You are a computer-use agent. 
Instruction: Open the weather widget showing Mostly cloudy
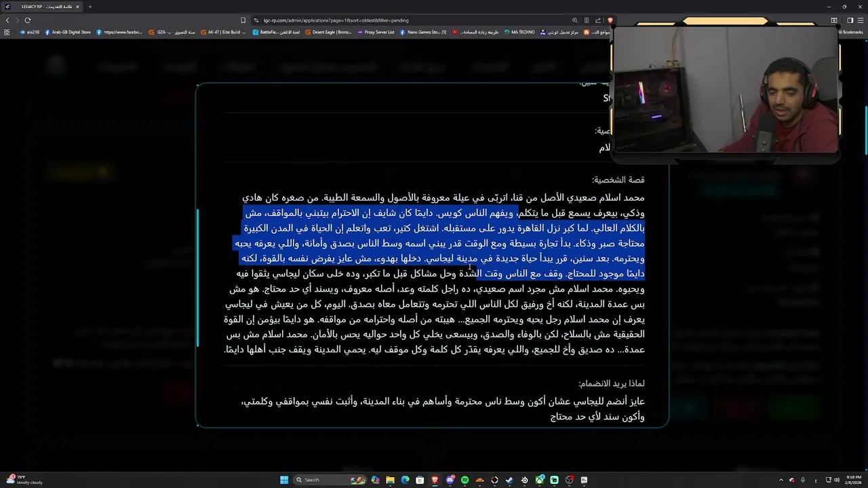tap(24, 480)
